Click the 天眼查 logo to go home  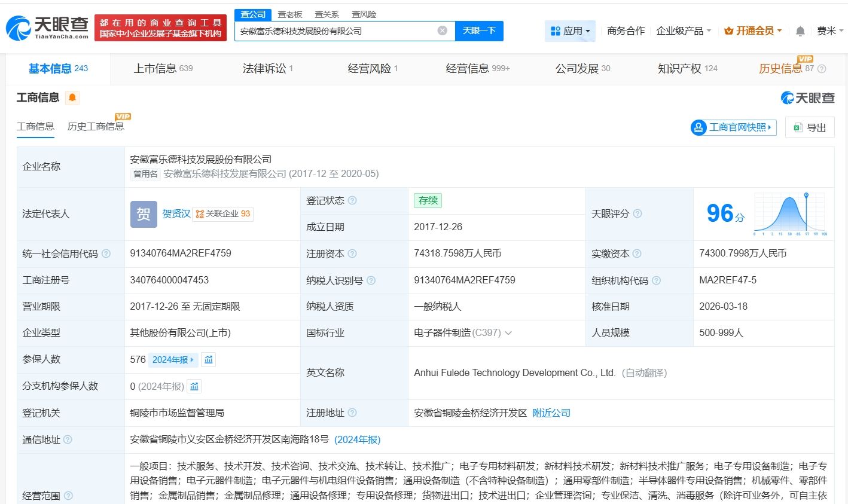pyautogui.click(x=47, y=28)
